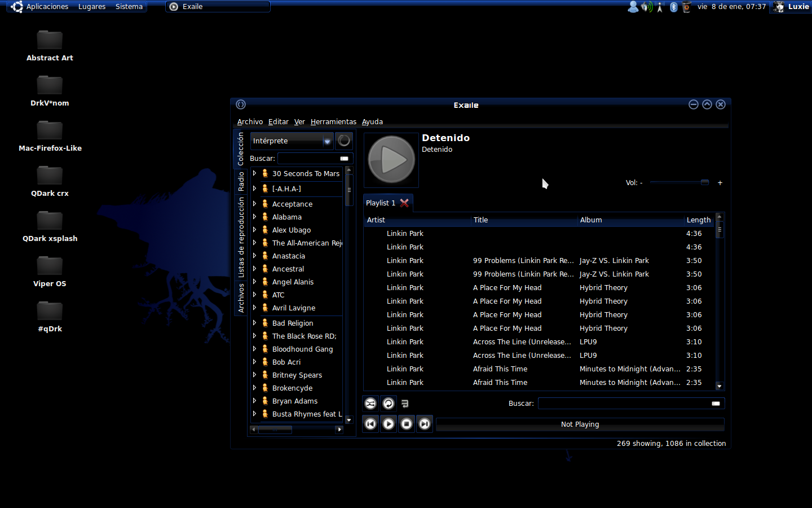Click the system volume tray icon
Image resolution: width=812 pixels, height=508 pixels.
[646, 7]
